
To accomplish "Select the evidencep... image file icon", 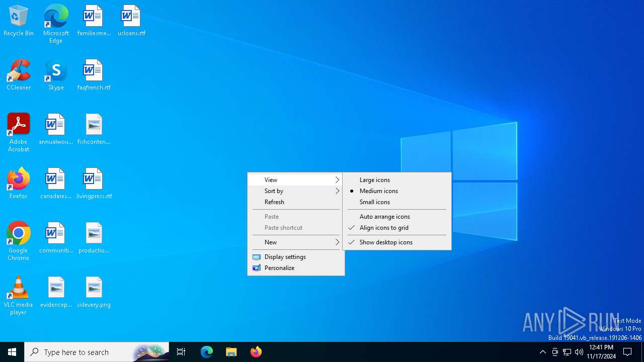I will [56, 292].
